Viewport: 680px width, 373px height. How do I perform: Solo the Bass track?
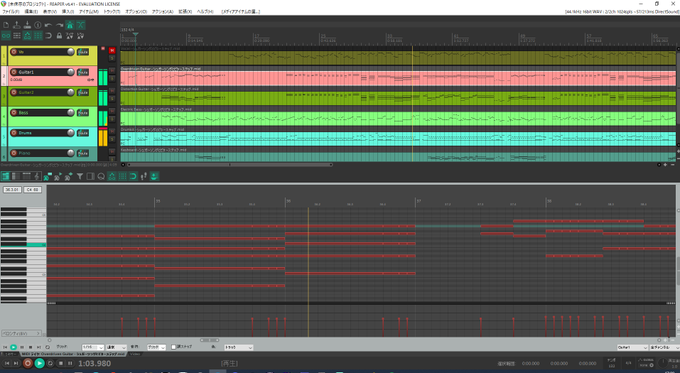(112, 118)
